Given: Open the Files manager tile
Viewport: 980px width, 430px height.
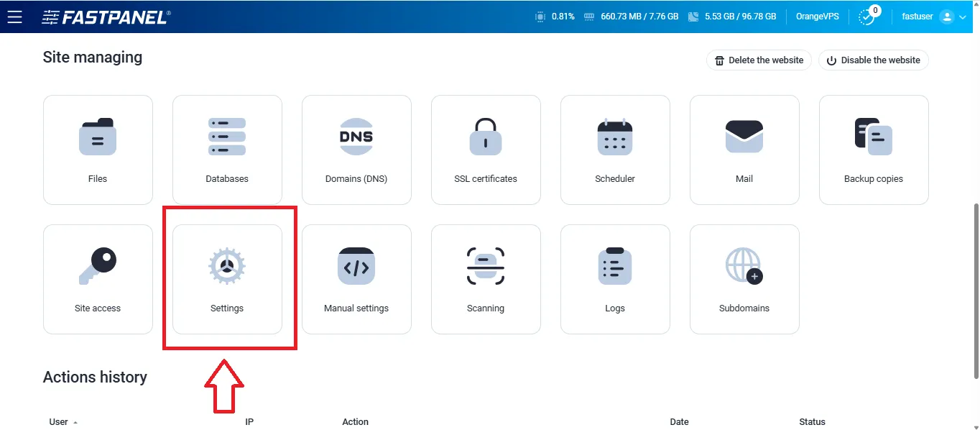Looking at the screenshot, I should (98, 150).
